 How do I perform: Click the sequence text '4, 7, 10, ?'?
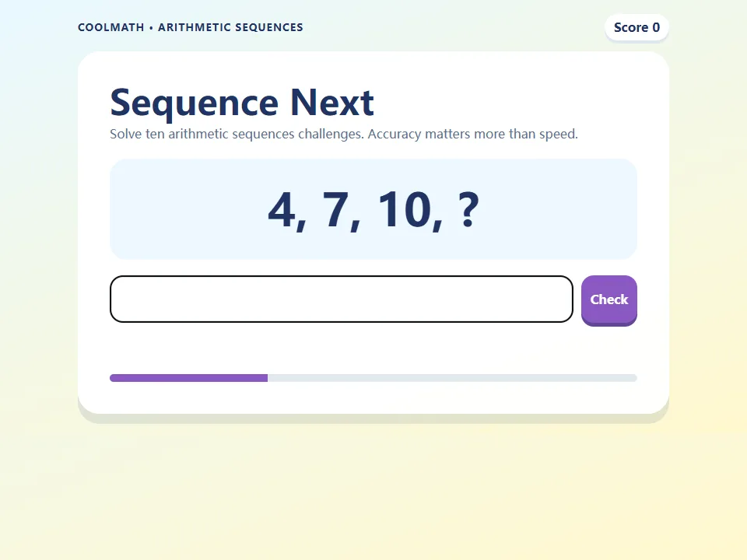pyautogui.click(x=373, y=210)
